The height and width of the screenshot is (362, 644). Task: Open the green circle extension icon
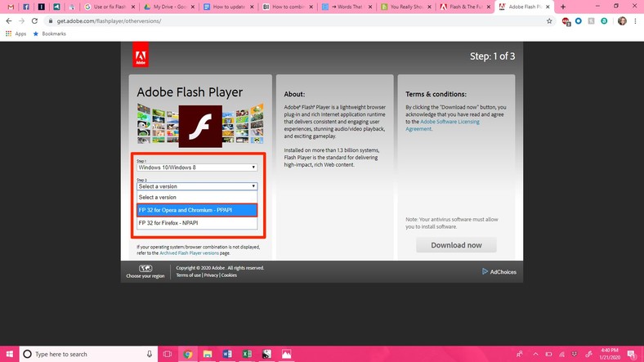point(604,21)
